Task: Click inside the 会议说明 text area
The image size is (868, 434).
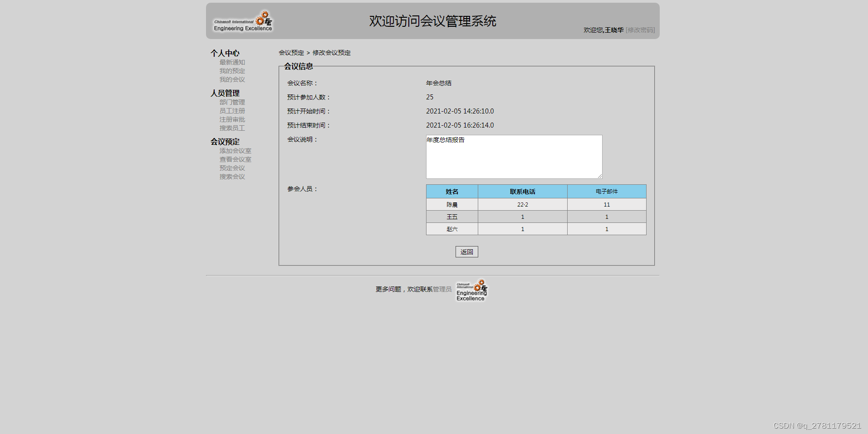Action: tap(514, 157)
